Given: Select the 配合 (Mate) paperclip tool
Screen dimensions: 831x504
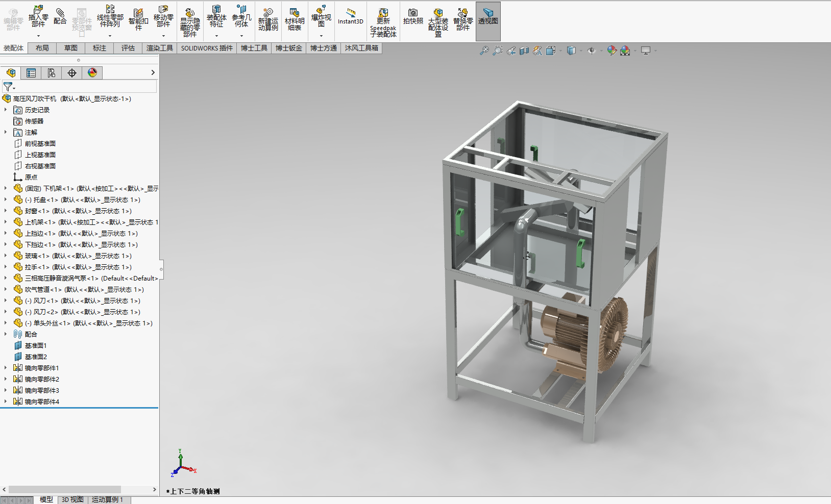Looking at the screenshot, I should coord(60,16).
